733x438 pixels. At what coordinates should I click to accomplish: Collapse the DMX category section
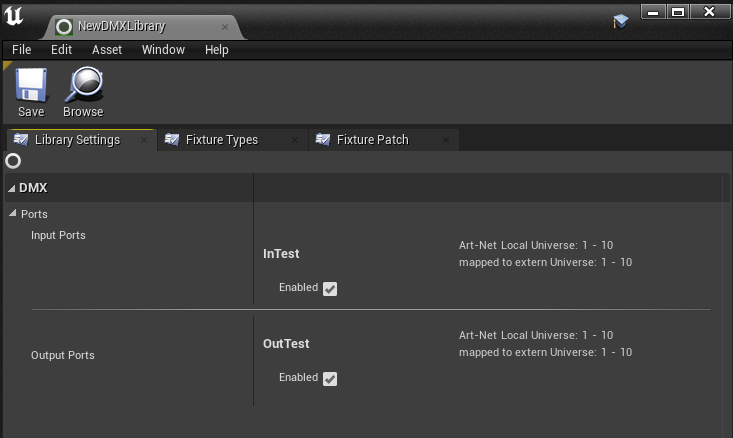point(12,188)
